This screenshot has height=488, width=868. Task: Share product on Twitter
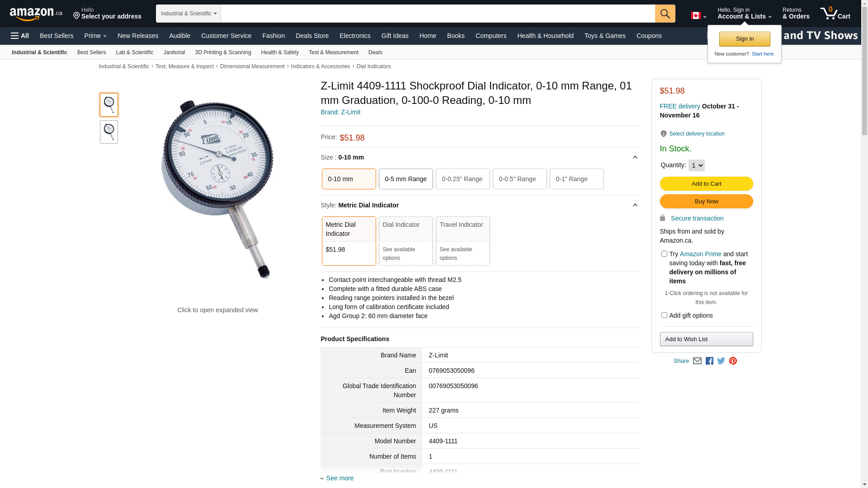[x=721, y=361]
